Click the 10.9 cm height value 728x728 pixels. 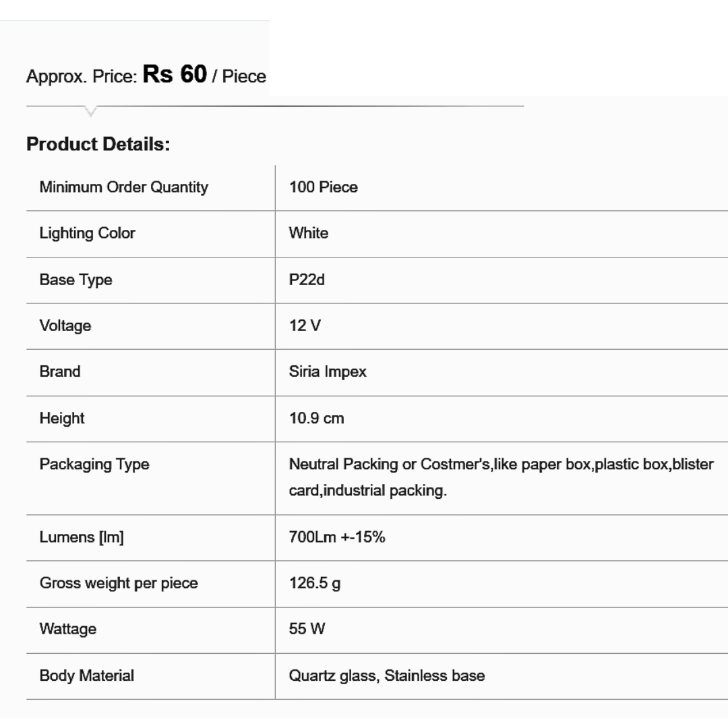[x=316, y=418]
